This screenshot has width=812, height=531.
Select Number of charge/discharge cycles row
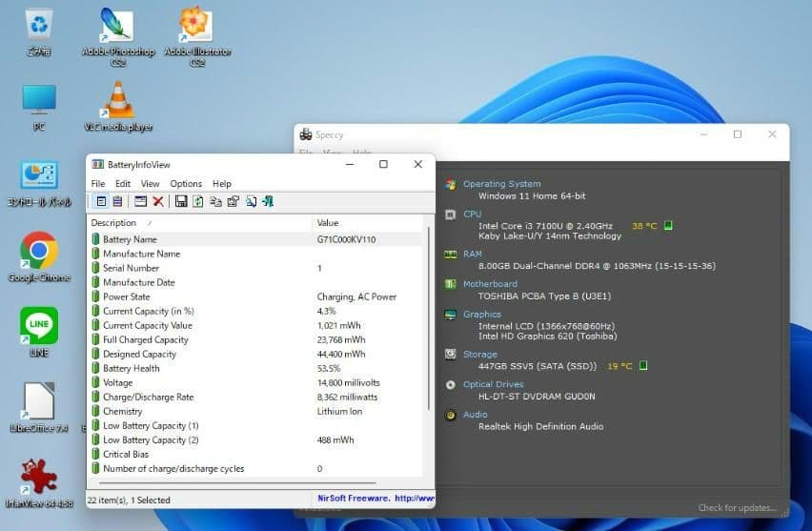coord(255,469)
